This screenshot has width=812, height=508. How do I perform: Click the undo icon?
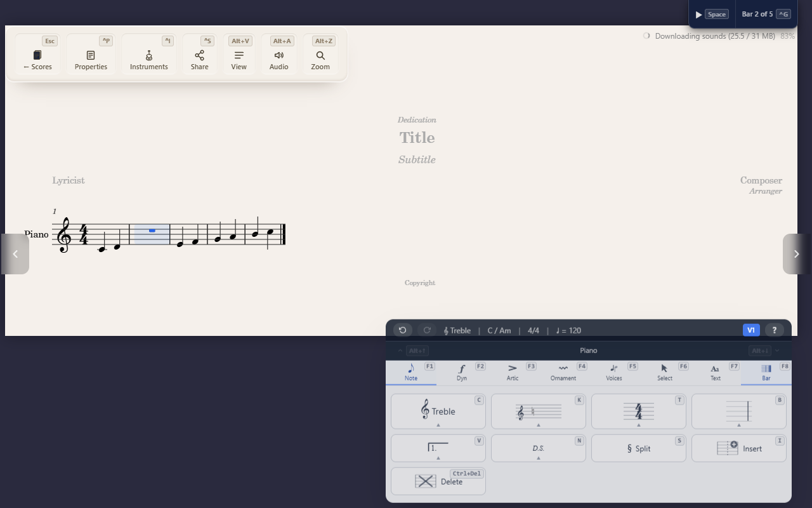click(402, 330)
